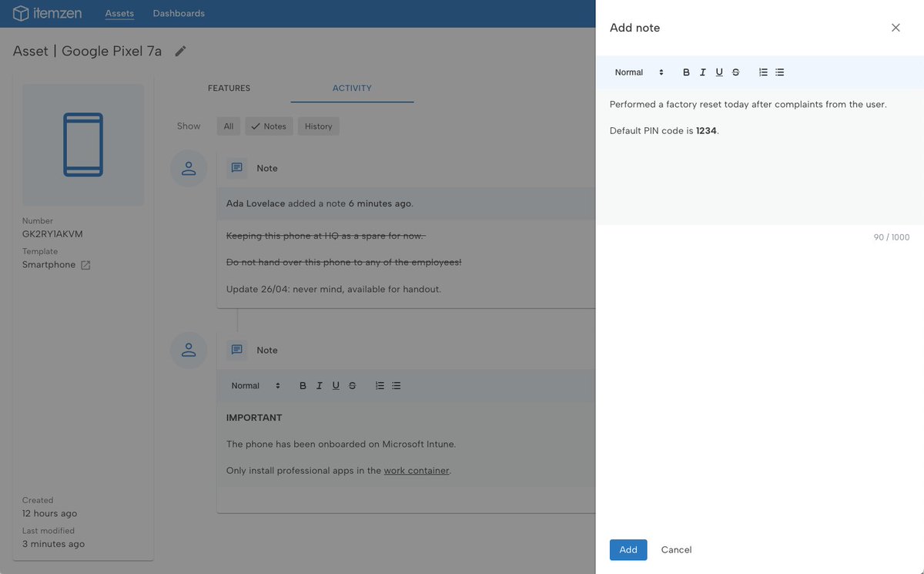
Task: Click the bold 1234 PIN text
Action: [706, 131]
